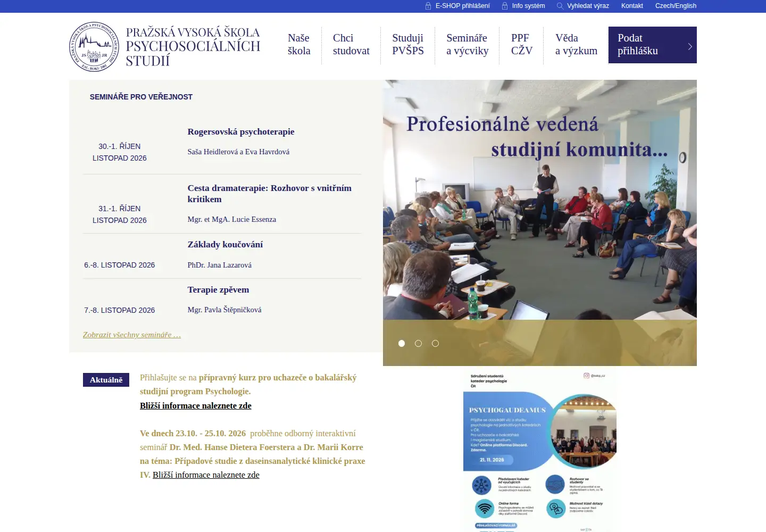Open Terapie zpěvem seminar
Screen dimensions: 766x532
click(218, 290)
